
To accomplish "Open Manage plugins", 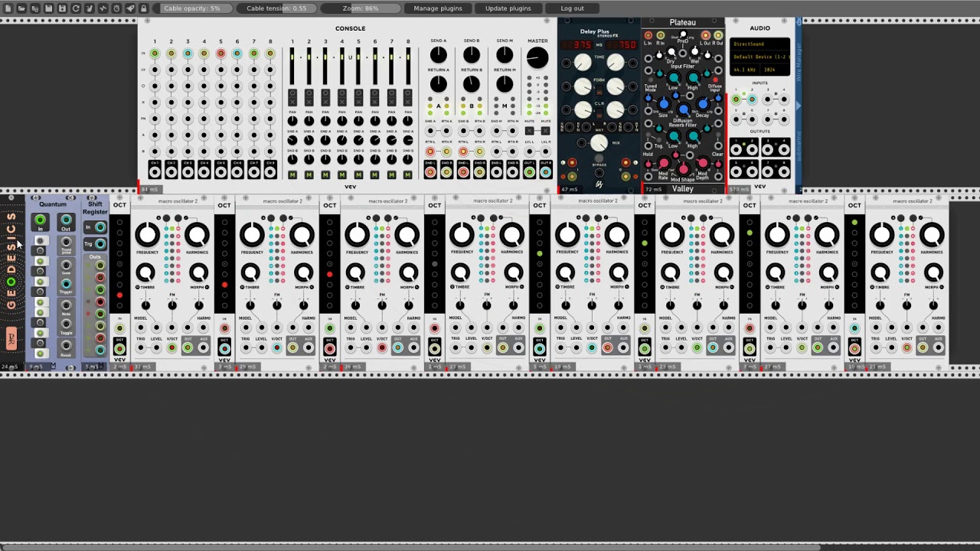I will 438,8.
